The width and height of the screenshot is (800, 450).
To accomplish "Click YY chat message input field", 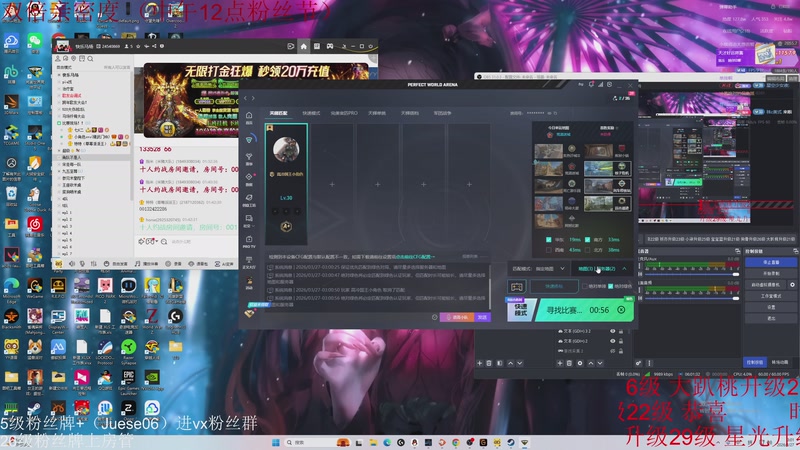I will [204, 241].
